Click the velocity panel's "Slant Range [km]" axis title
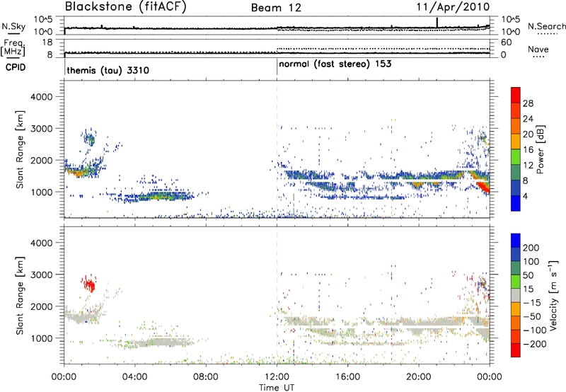 click(x=20, y=295)
